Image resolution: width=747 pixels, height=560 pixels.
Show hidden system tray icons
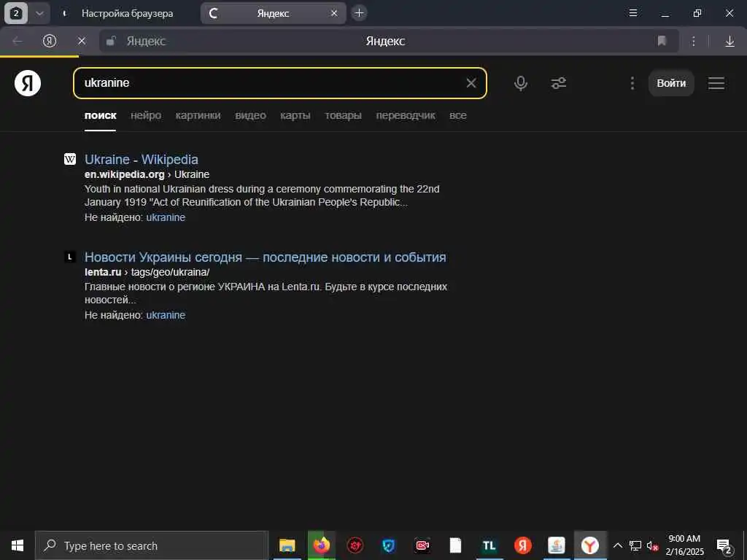617,545
